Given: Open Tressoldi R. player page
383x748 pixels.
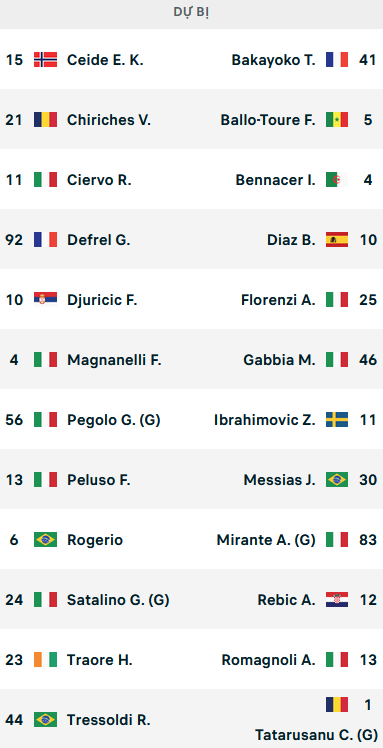Looking at the screenshot, I should tap(109, 719).
